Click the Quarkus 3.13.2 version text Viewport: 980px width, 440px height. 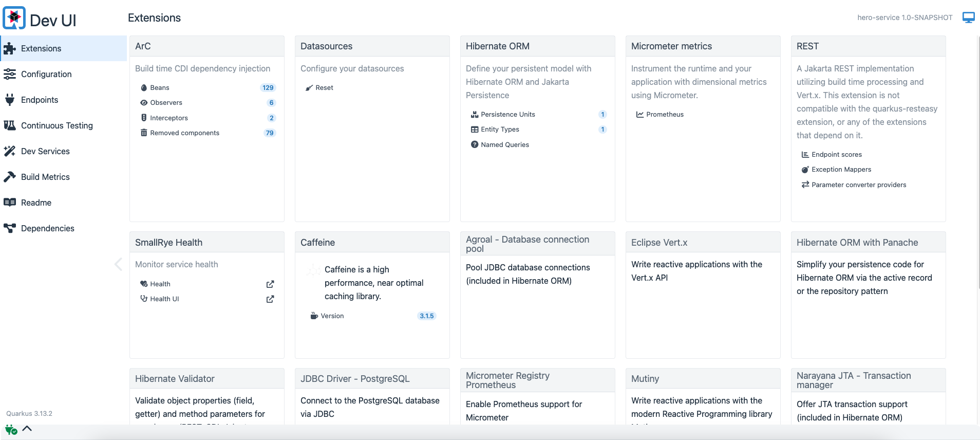tap(29, 413)
